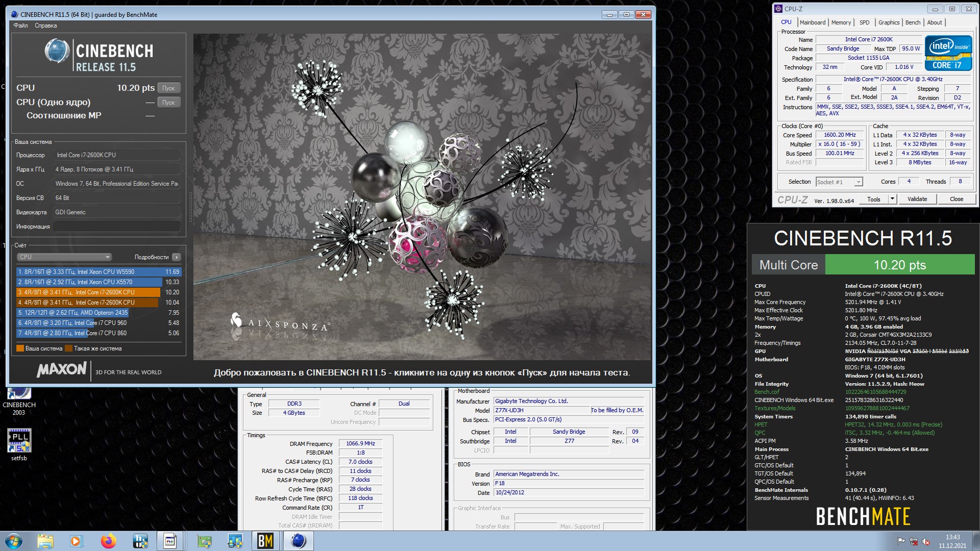This screenshot has width=980, height=551.
Task: Switch to the Mainboard tab in CPU-Z
Action: (812, 22)
